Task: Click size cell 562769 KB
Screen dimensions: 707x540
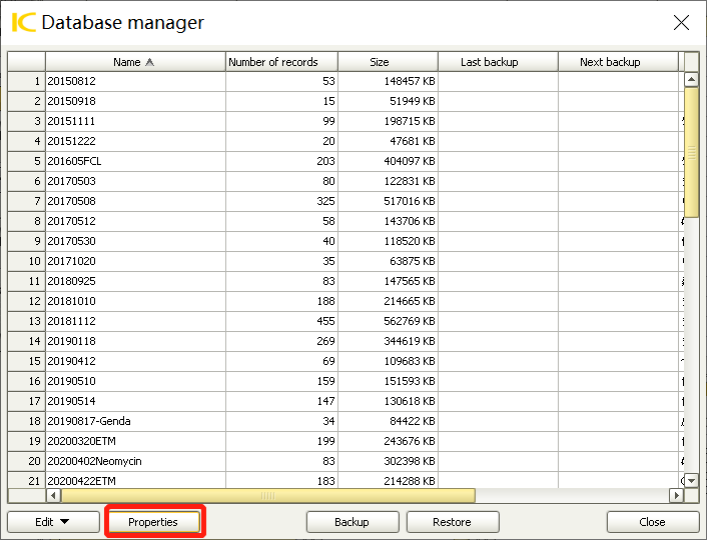Action: click(388, 321)
